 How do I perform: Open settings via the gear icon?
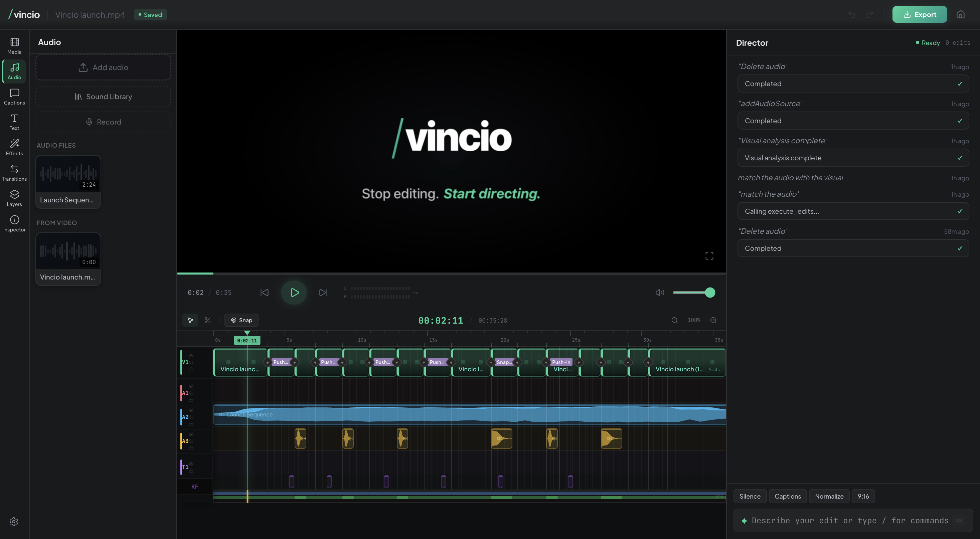[x=14, y=521]
